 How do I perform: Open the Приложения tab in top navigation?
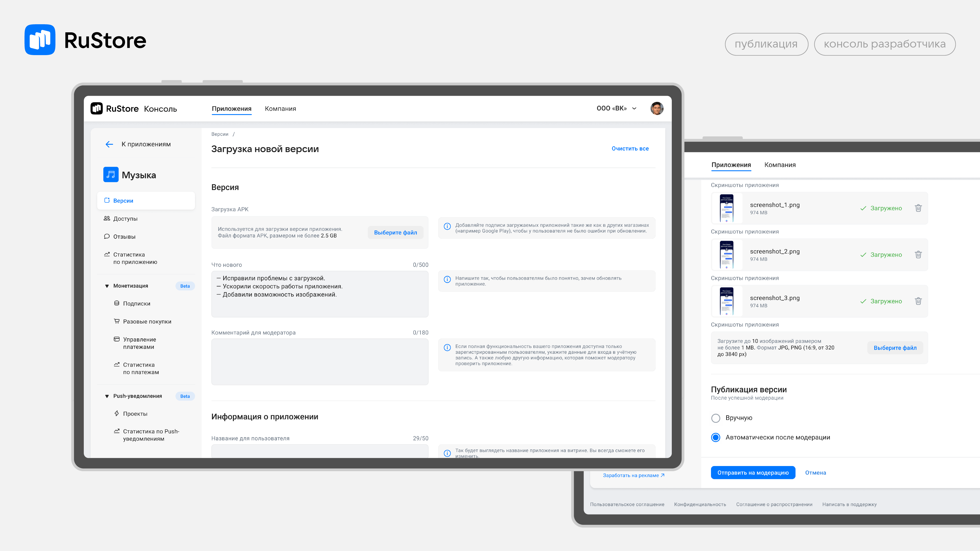(x=231, y=109)
